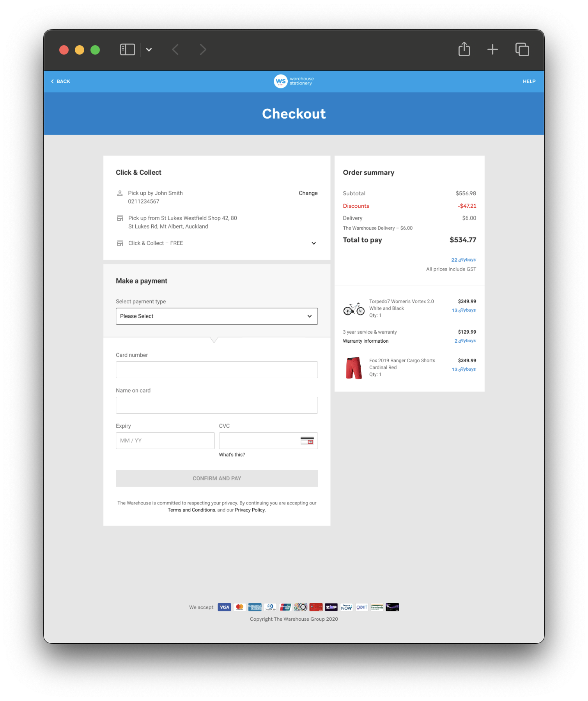Image resolution: width=588 pixels, height=701 pixels.
Task: Click the Discounts amount -$47.21
Action: [467, 206]
